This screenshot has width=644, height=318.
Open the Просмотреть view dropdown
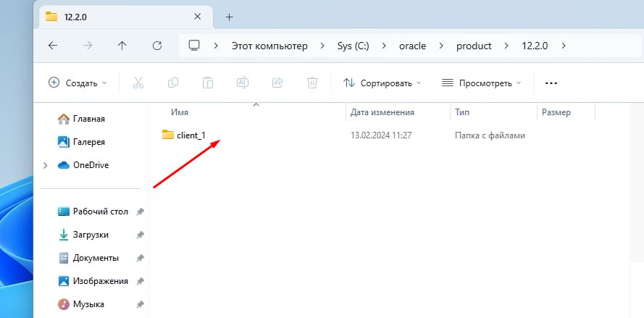[481, 83]
